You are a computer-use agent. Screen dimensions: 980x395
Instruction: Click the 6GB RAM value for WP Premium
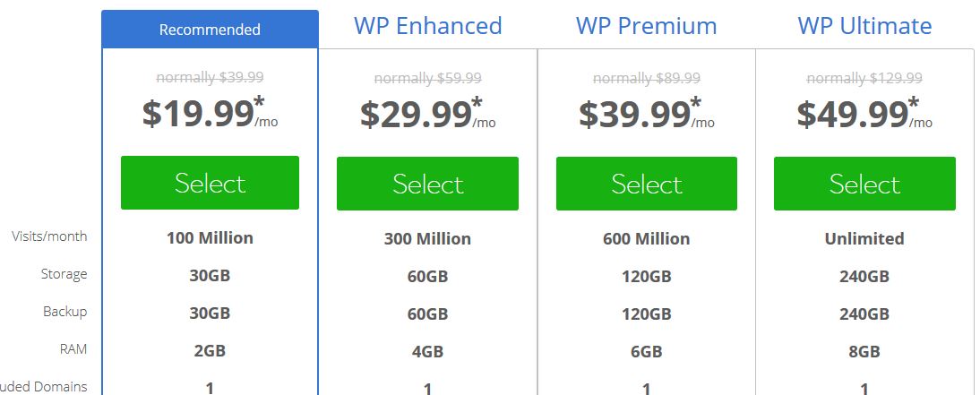click(x=646, y=351)
